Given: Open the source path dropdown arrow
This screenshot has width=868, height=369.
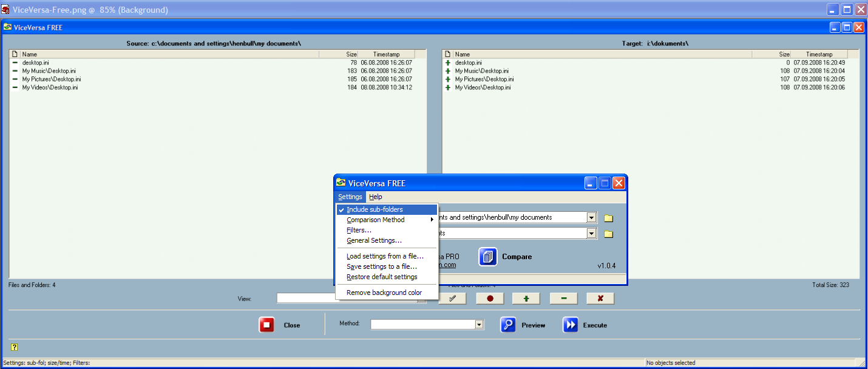Looking at the screenshot, I should [x=592, y=217].
